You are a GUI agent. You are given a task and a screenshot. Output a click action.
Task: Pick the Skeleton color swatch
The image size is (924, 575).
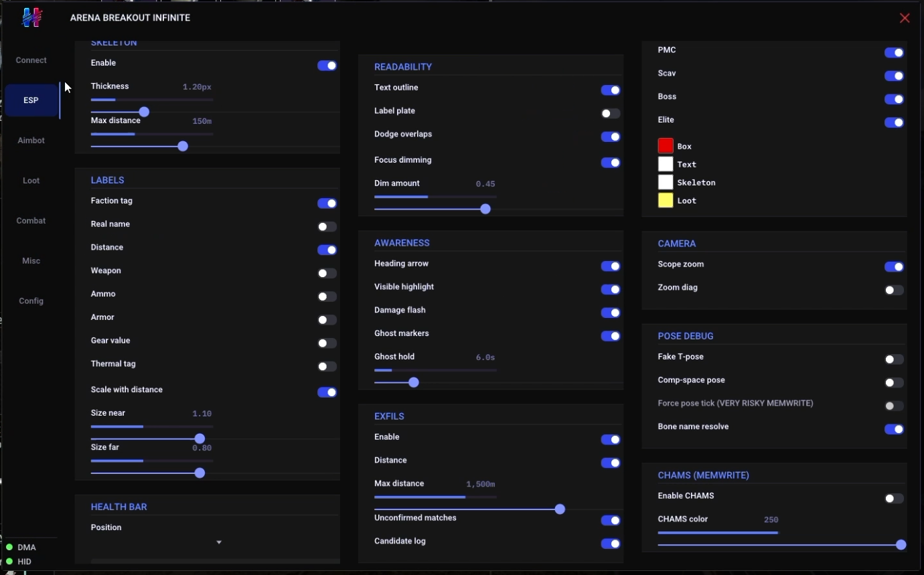click(666, 182)
